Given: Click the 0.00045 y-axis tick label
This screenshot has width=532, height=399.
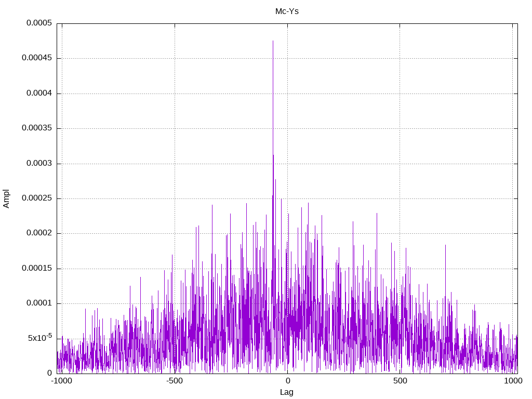Looking at the screenshot, I should coord(37,58).
